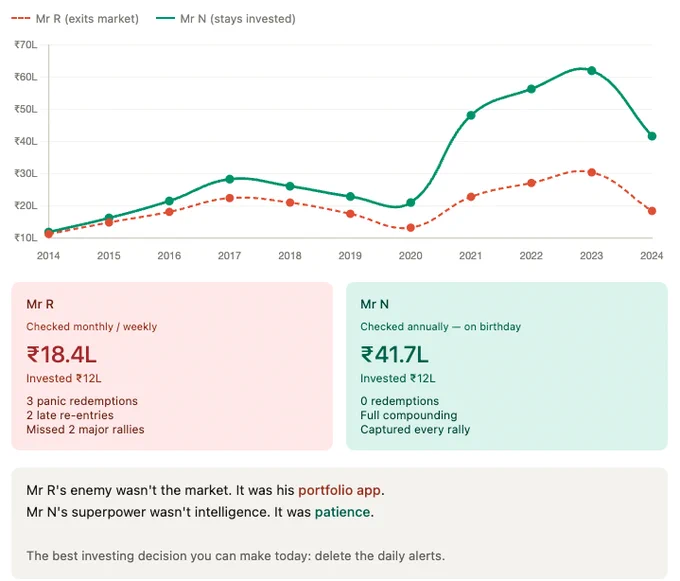The width and height of the screenshot is (680, 581).
Task: Select Mr N's 2024 final data point
Action: coord(652,136)
